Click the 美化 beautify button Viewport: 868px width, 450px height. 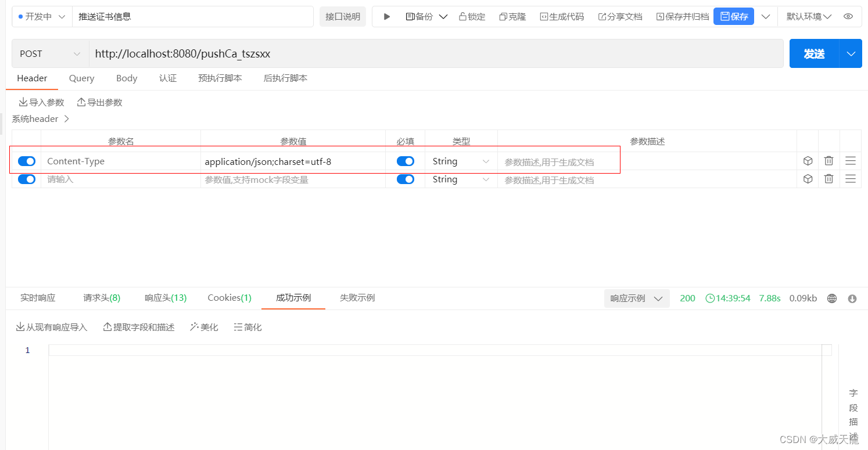coord(204,327)
